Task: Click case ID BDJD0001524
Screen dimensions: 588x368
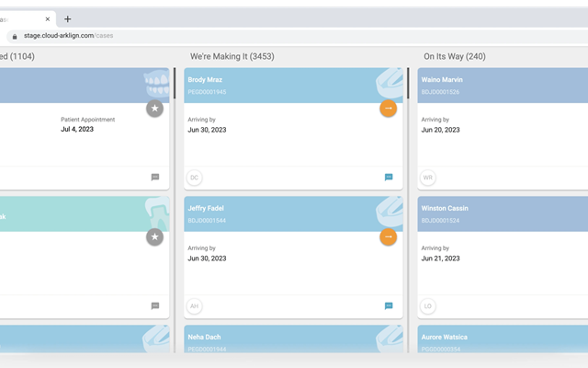Action: pos(440,221)
